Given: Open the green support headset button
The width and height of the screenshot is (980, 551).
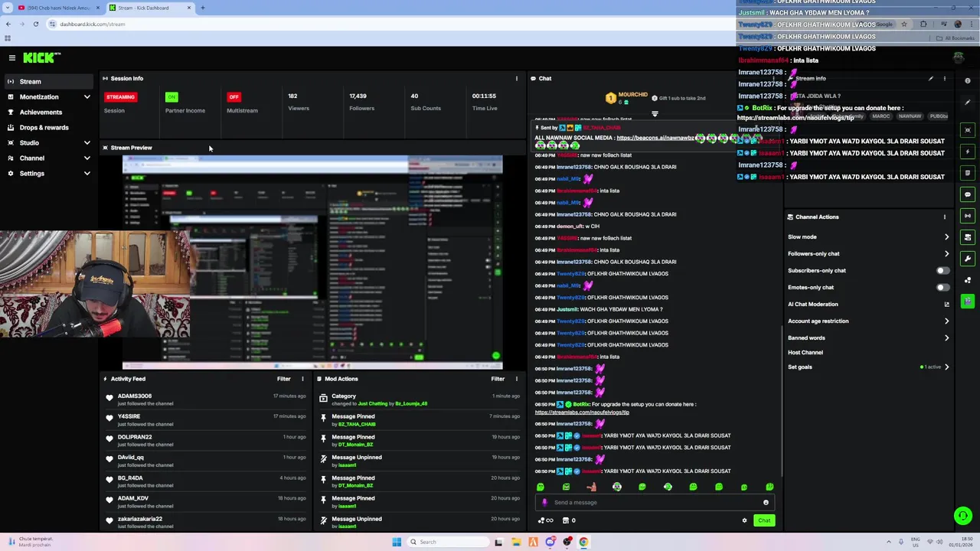Looking at the screenshot, I should click(962, 516).
